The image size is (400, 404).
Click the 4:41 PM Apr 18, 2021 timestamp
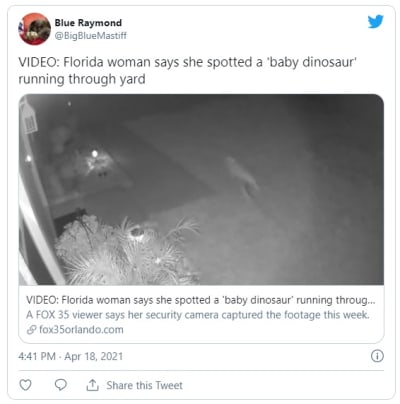(71, 356)
